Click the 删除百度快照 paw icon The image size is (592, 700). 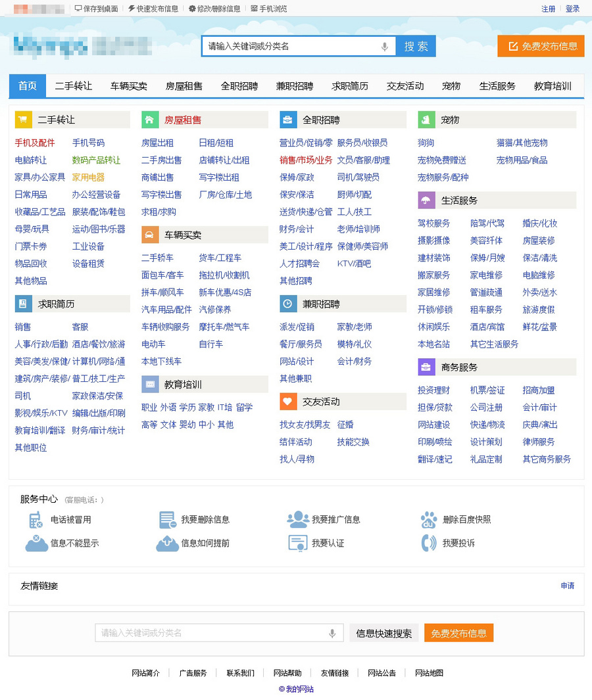click(x=429, y=520)
